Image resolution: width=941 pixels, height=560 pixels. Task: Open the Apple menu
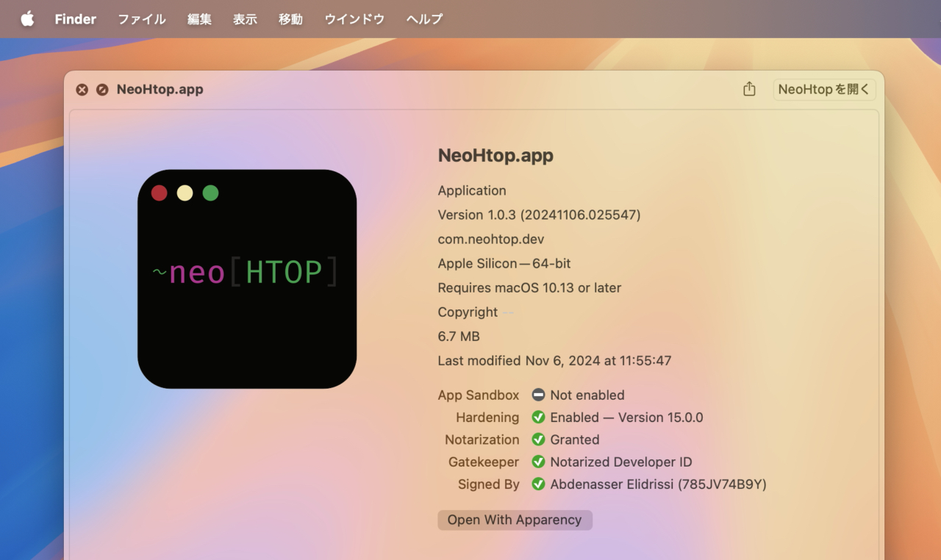pyautogui.click(x=27, y=19)
